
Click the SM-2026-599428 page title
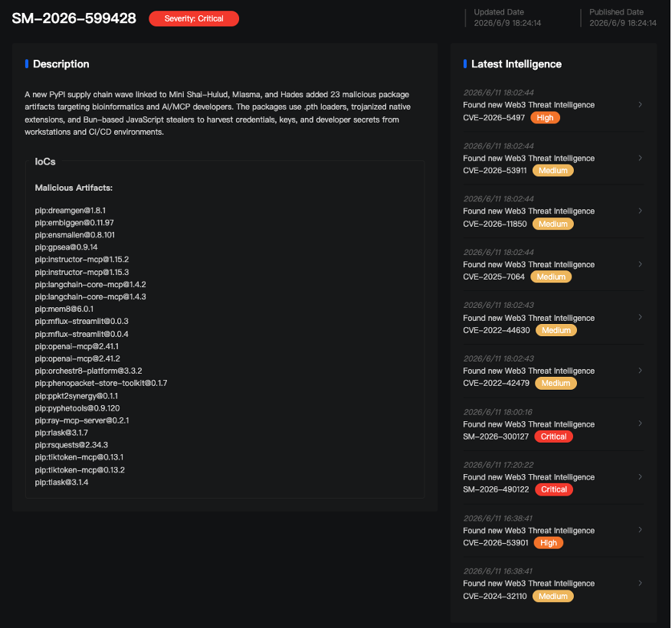(74, 18)
